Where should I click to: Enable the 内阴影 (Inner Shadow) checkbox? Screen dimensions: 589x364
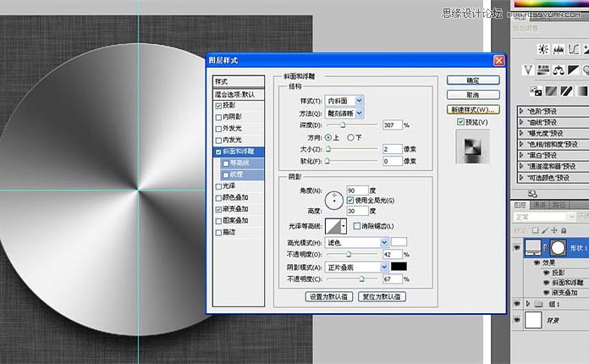click(x=218, y=117)
